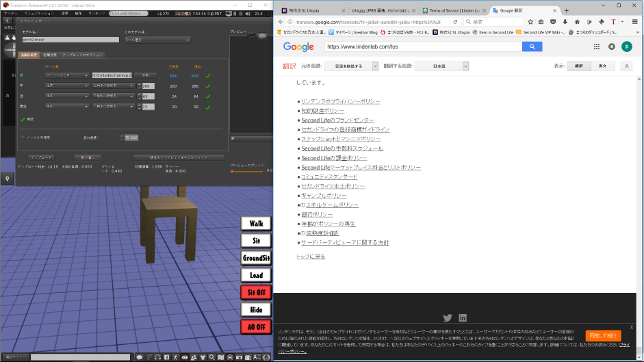The height and width of the screenshot is (362, 644).
Task: Toggle the eye camera view icon
Action: click(x=185, y=357)
